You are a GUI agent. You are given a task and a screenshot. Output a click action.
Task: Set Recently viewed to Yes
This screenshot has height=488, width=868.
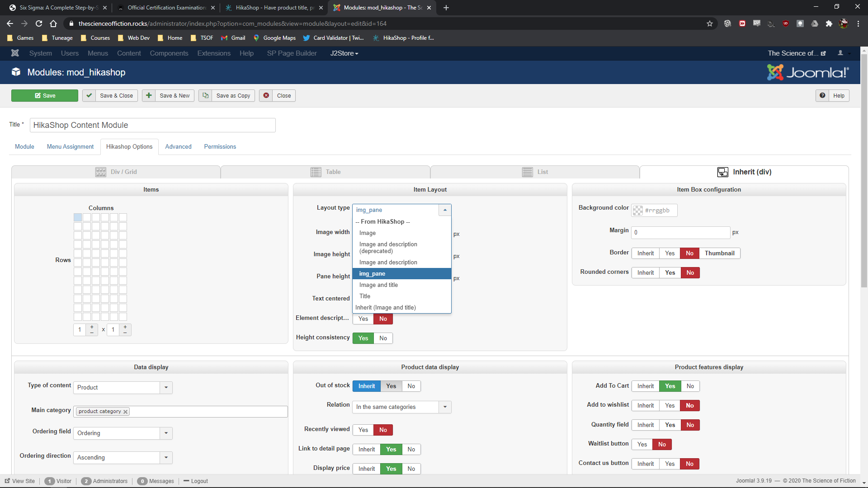click(363, 430)
